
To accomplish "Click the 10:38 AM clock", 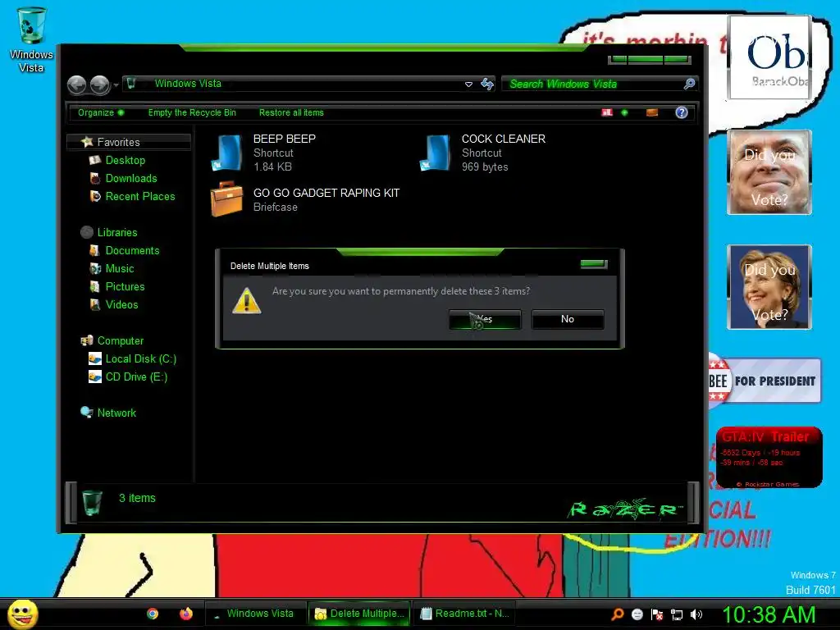I will point(769,614).
